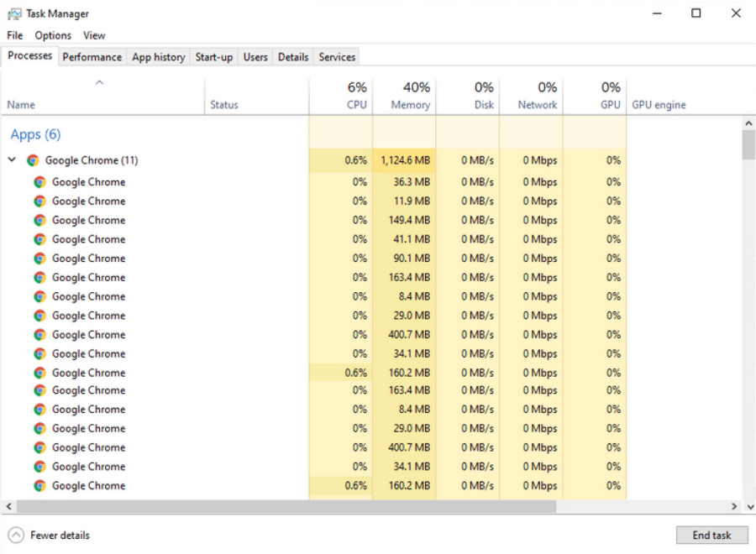Select Google Chrome process using 90.1 MB
Viewport: 756px width, 554px height.
(x=89, y=259)
